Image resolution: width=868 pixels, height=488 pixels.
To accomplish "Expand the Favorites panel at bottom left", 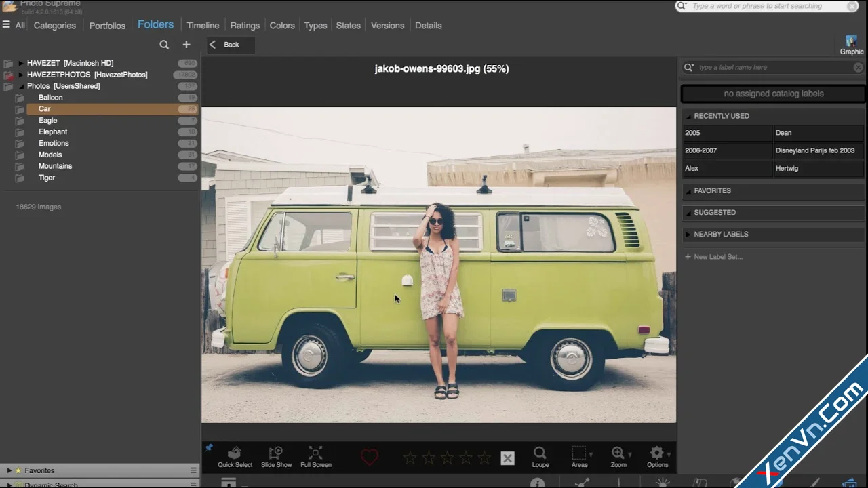I will click(x=9, y=470).
